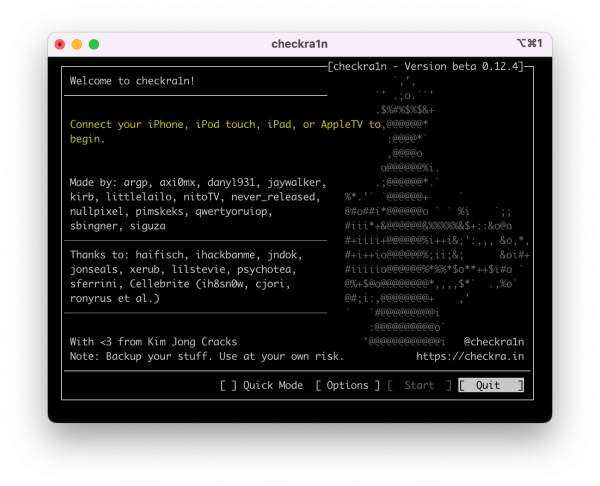
Task: Click the checkra1n window title
Action: pos(300,44)
